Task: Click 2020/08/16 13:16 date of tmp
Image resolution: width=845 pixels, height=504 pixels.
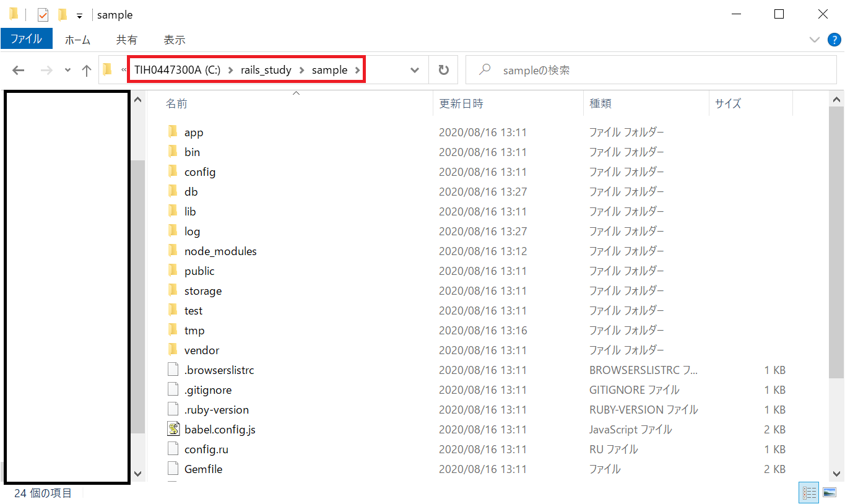Action: click(483, 330)
